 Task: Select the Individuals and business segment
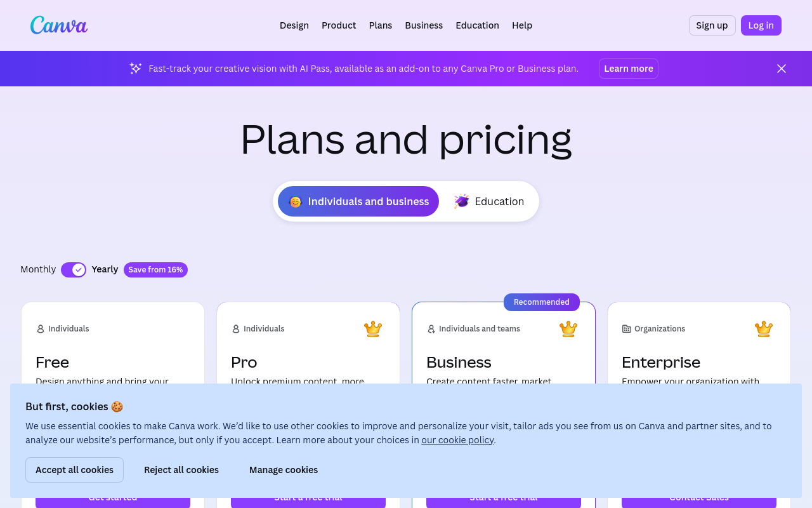(x=358, y=201)
